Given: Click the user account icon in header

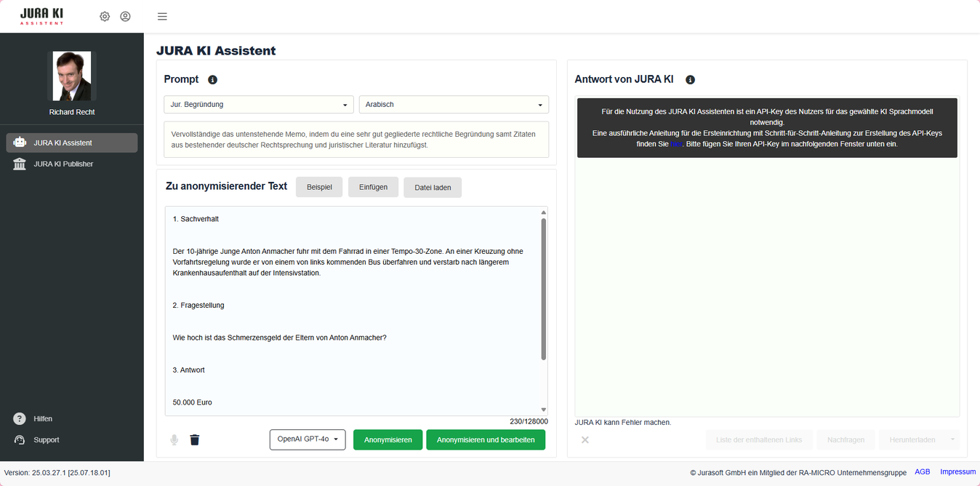Looking at the screenshot, I should click(x=125, y=17).
